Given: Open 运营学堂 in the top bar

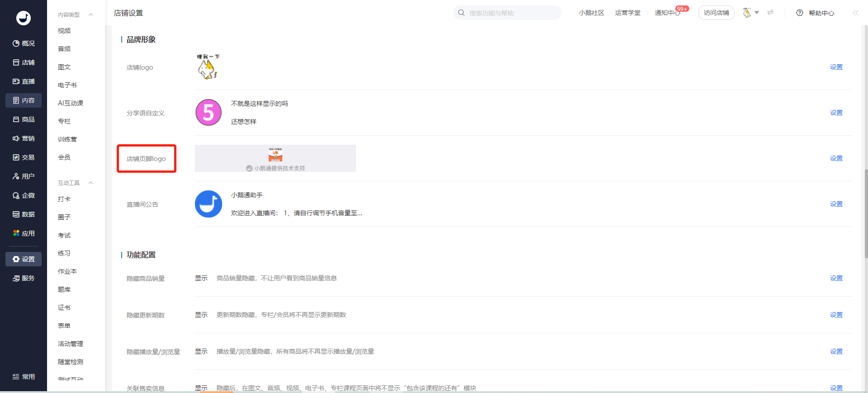Looking at the screenshot, I should point(627,13).
